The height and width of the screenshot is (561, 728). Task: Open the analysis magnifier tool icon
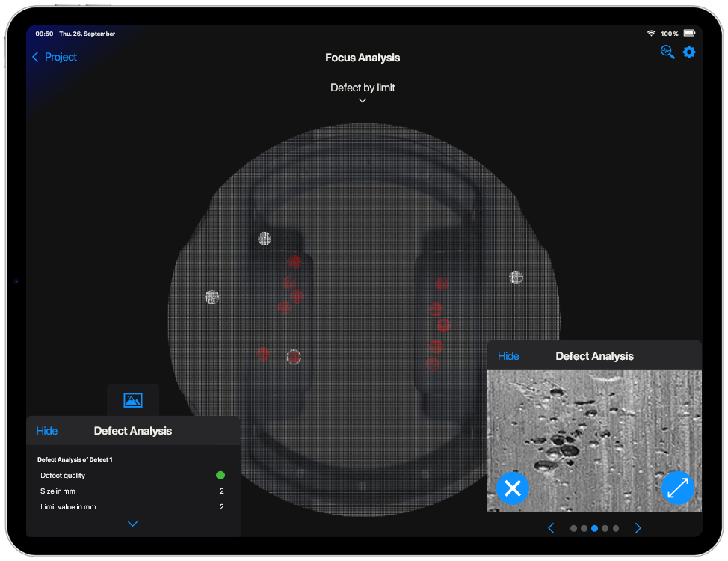tap(667, 52)
